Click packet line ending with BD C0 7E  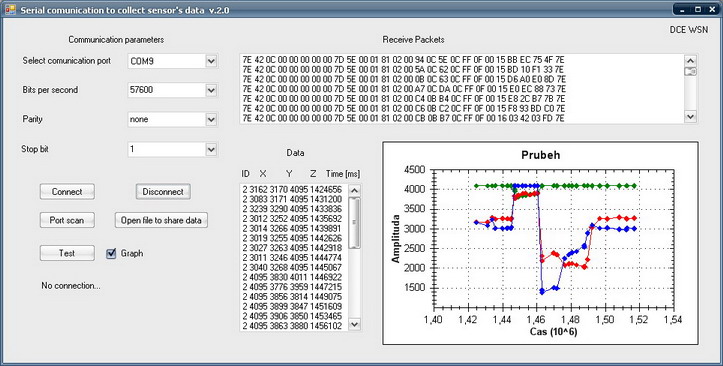pyautogui.click(x=404, y=108)
